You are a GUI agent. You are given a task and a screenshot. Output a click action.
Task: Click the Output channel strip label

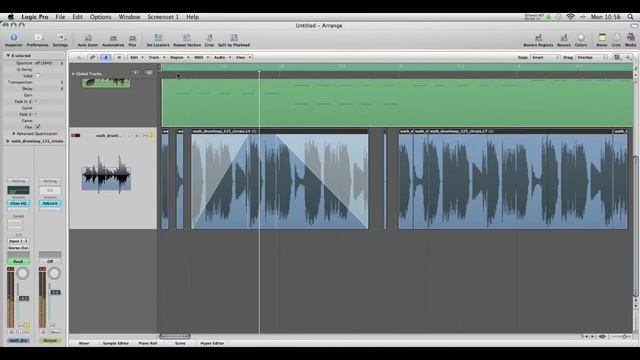(x=50, y=340)
